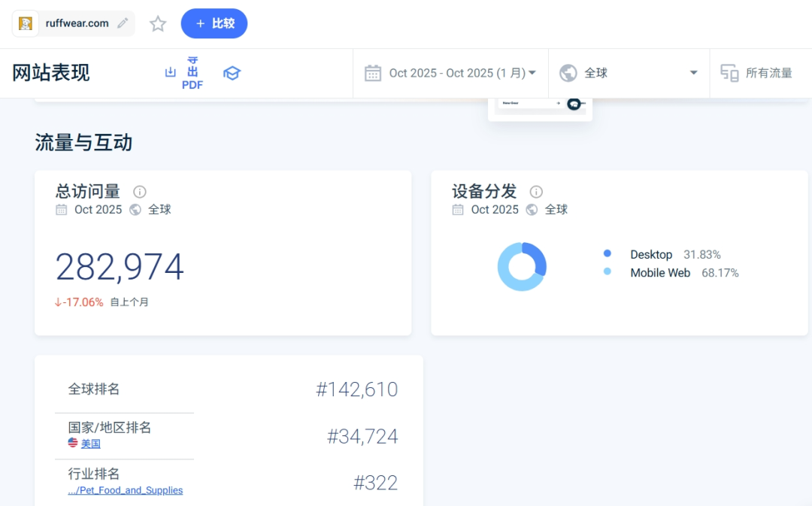
Task: Click the -17.06% change indicator
Action: point(79,302)
